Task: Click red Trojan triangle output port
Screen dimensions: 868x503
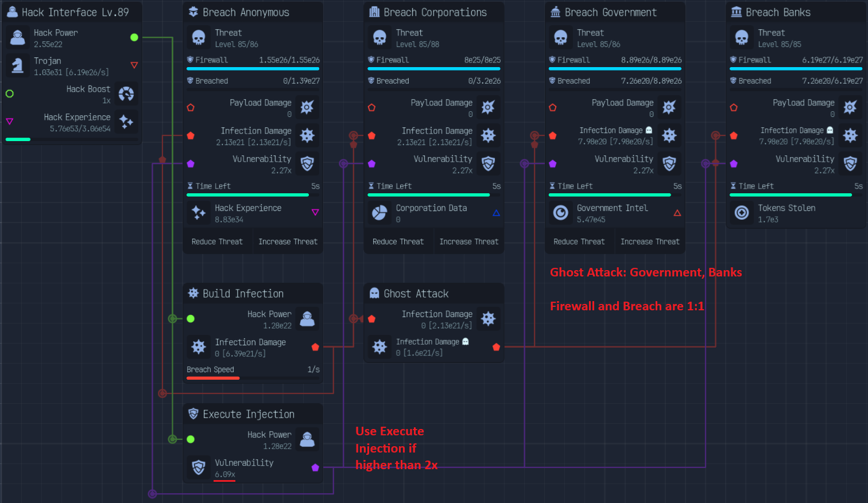Action: click(x=134, y=65)
